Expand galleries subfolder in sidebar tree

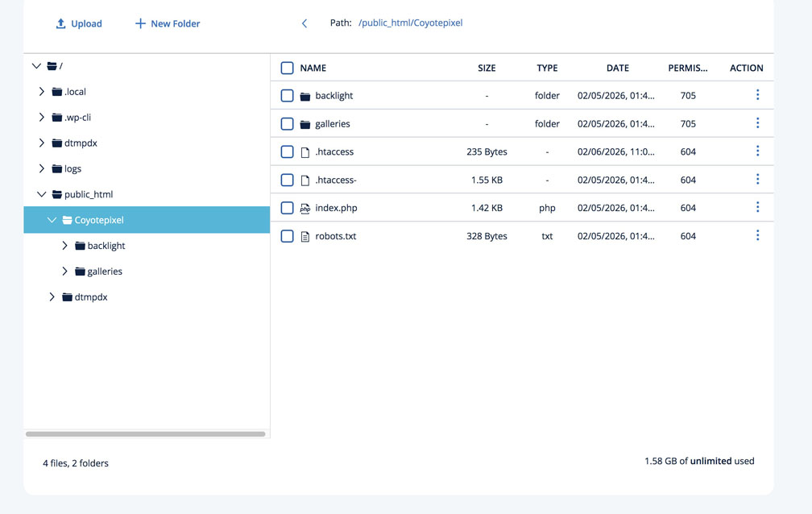(65, 272)
